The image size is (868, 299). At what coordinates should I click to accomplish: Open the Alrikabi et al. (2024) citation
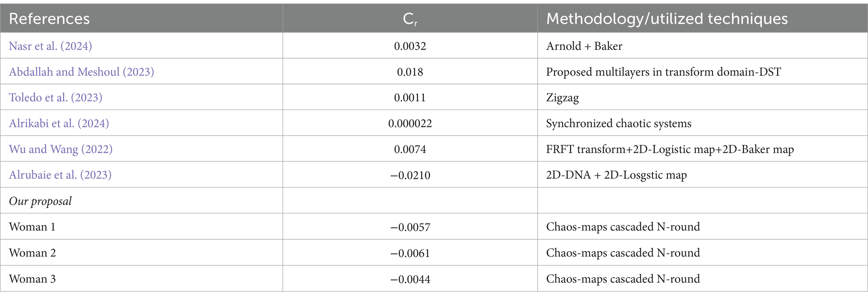click(x=59, y=123)
